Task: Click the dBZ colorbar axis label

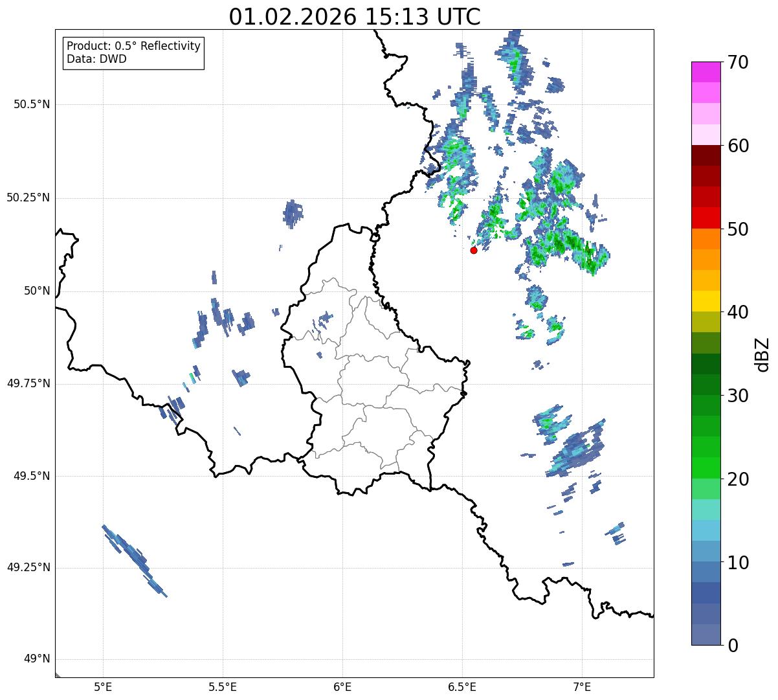Action: coord(762,354)
